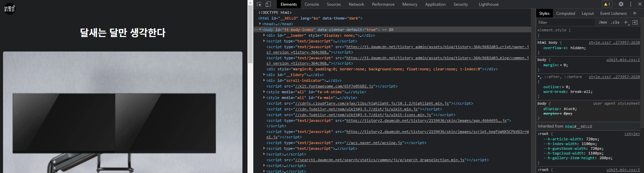The image size is (644, 173).
Task: Open the highlight.min.js cloudflare link
Action: tap(372, 103)
